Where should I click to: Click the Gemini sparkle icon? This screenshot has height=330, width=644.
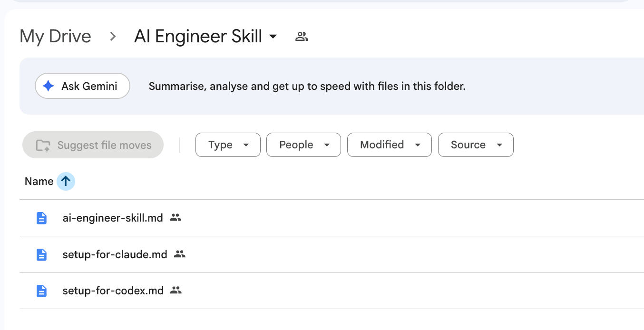(x=48, y=86)
